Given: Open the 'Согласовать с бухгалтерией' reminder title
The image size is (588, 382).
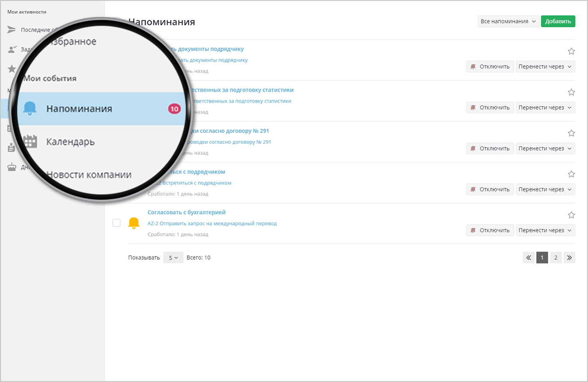Looking at the screenshot, I should tap(186, 212).
